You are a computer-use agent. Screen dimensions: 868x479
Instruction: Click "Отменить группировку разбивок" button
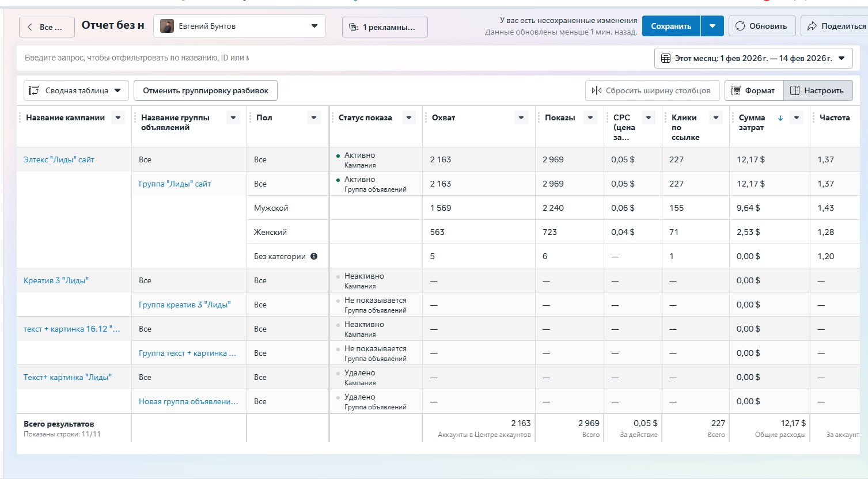206,90
